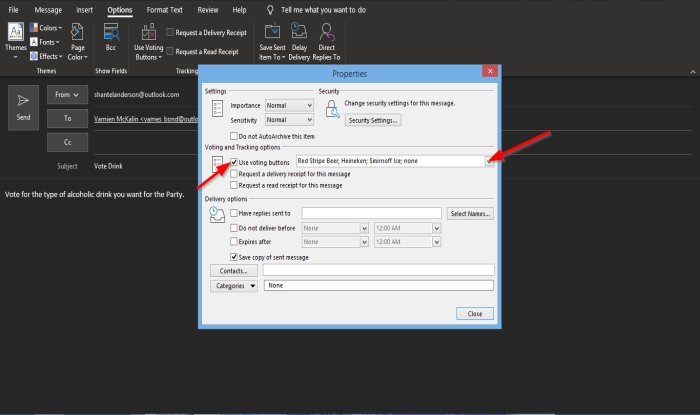This screenshot has height=415, width=700.
Task: Open Do not deliver before time dropdown
Action: (x=437, y=228)
